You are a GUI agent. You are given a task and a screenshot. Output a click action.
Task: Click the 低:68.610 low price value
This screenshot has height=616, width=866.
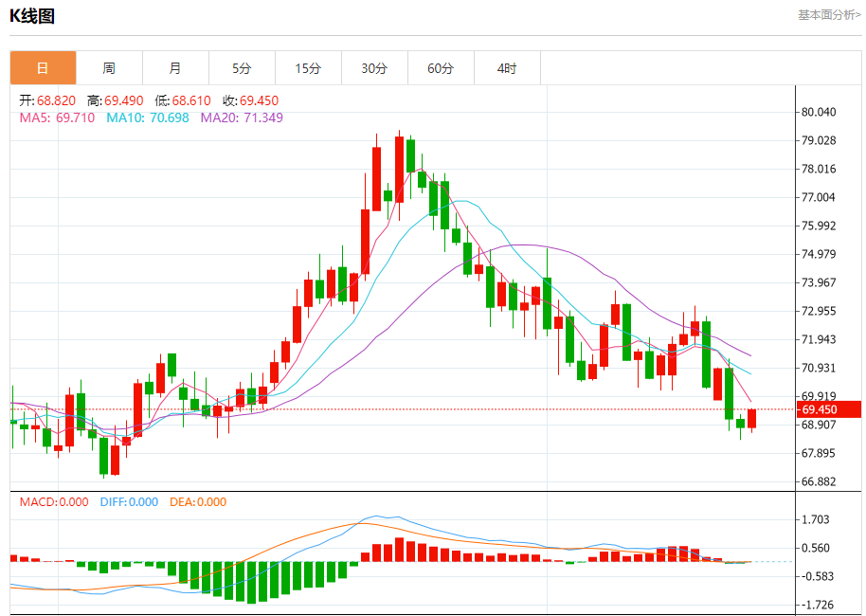coord(183,100)
